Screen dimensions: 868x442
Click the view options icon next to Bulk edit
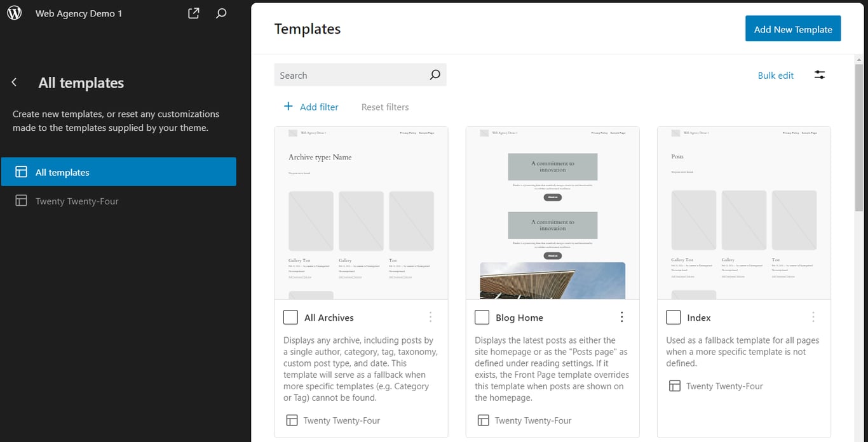819,75
